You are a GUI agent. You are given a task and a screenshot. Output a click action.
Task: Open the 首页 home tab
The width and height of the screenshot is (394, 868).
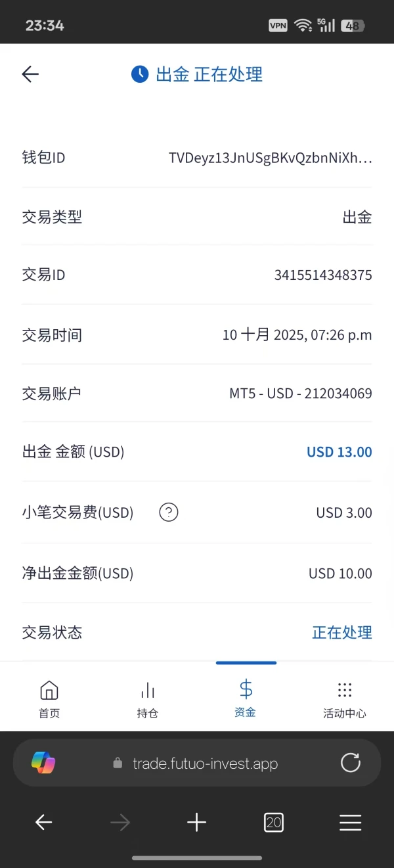(49, 698)
